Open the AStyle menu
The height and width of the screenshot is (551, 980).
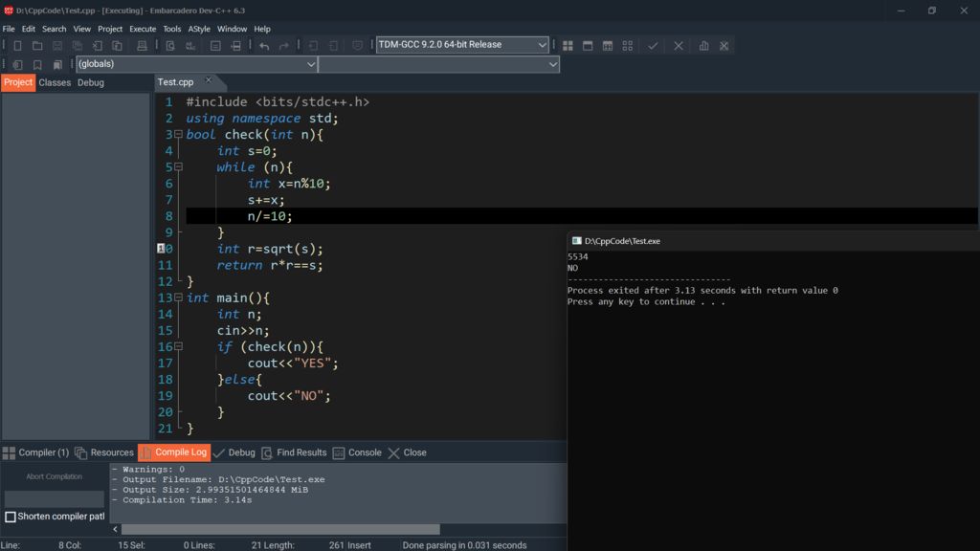coord(199,29)
